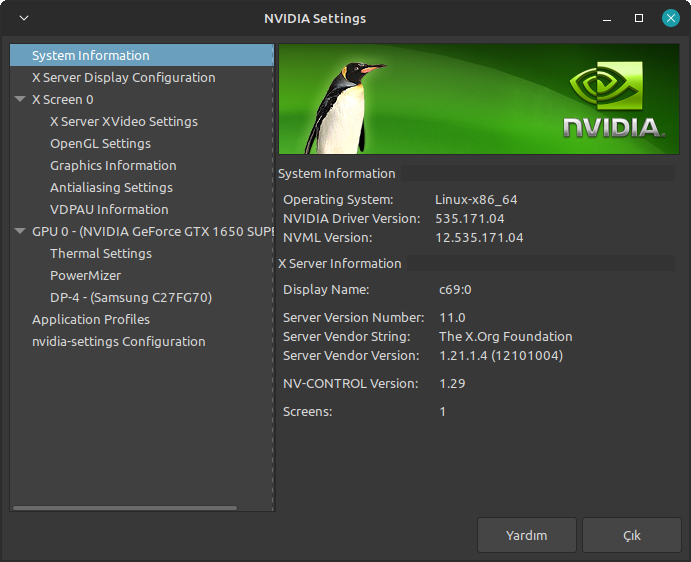Viewport: 691px width, 562px height.
Task: Click The X.Org Foundation vendor string
Action: (x=506, y=337)
